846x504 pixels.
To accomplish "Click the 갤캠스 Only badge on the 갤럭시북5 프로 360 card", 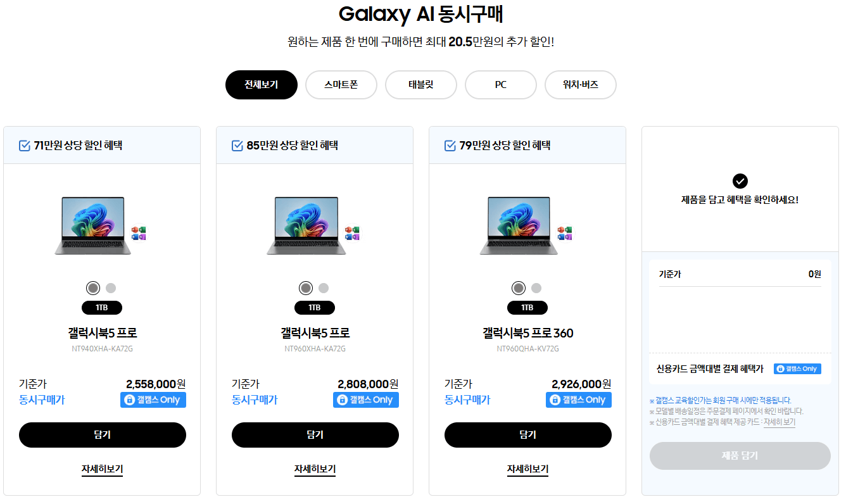I will point(578,400).
